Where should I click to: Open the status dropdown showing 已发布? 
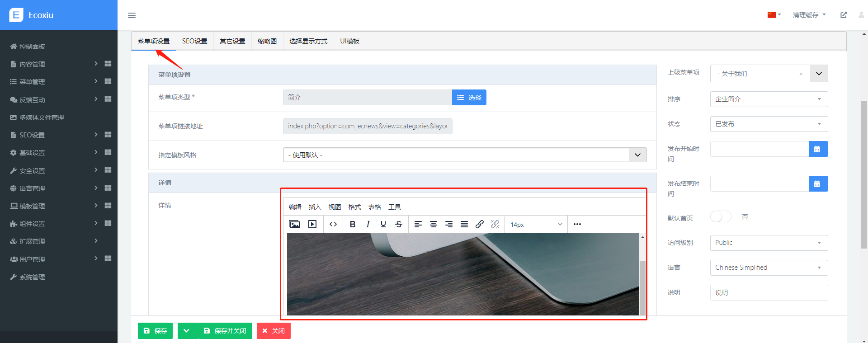point(769,124)
